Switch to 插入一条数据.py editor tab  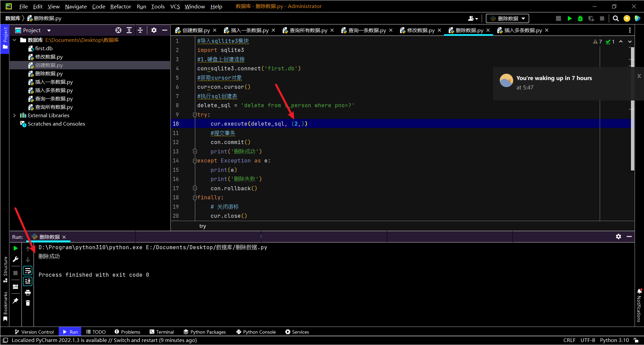pos(250,30)
